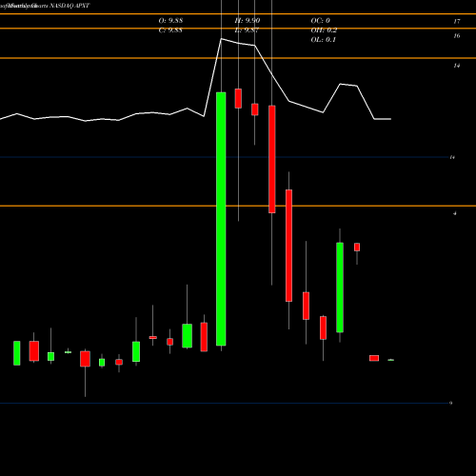Click the OC: 0 readout
The image size is (476, 476).
tap(321, 21)
